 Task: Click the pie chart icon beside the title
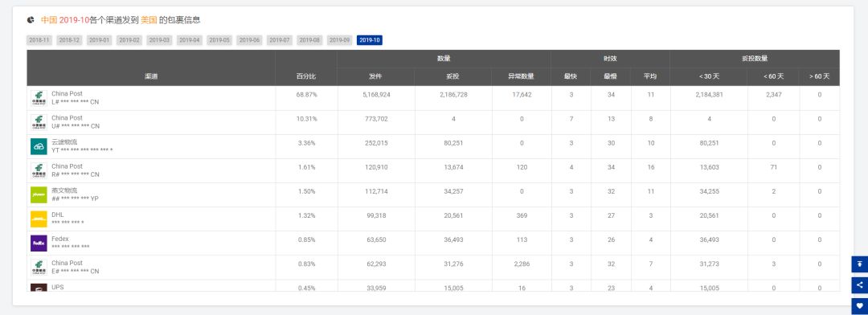click(x=31, y=20)
